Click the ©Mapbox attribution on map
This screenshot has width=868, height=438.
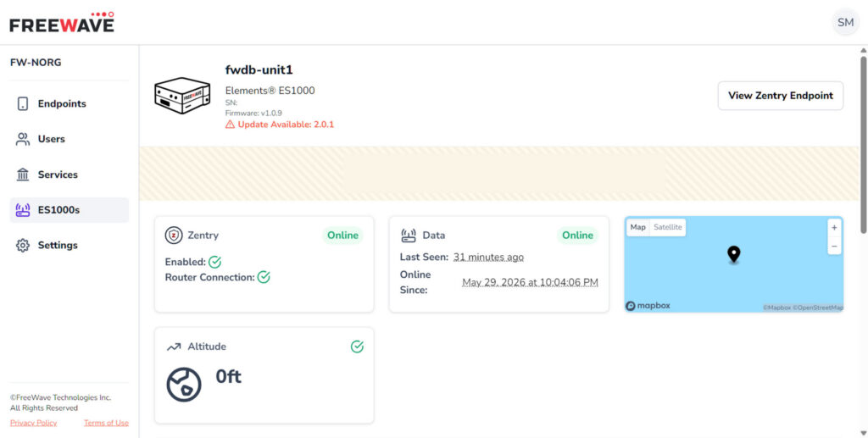(777, 308)
